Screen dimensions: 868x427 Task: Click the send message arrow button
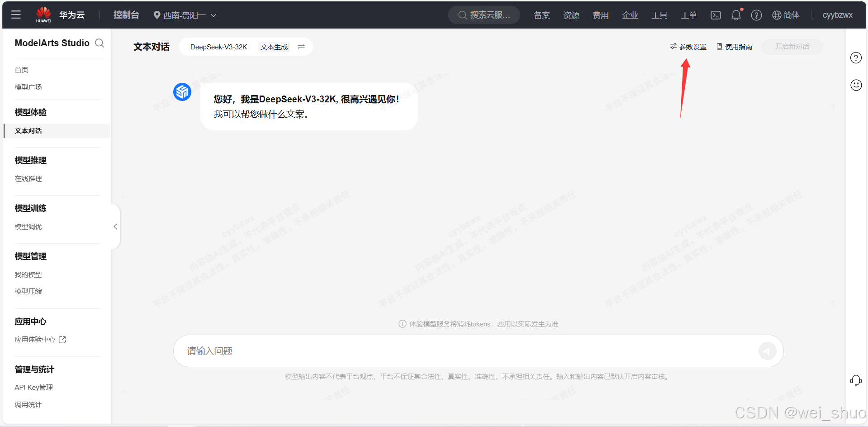(x=767, y=351)
